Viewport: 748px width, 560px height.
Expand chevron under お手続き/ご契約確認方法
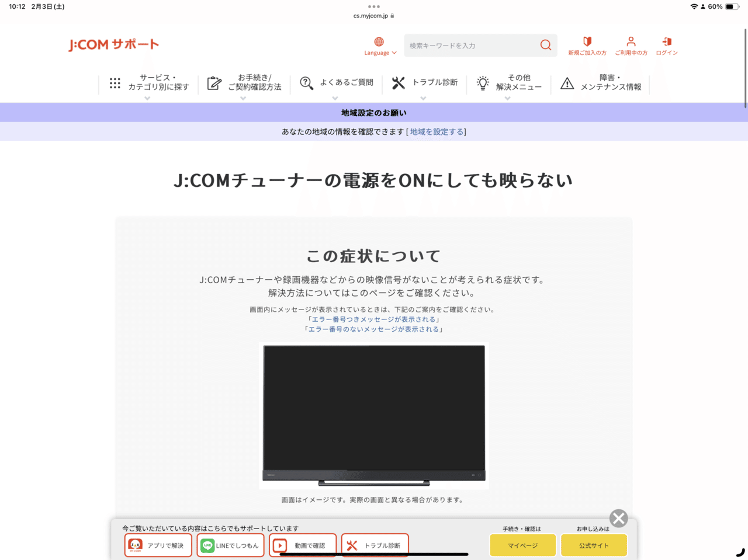(x=243, y=98)
